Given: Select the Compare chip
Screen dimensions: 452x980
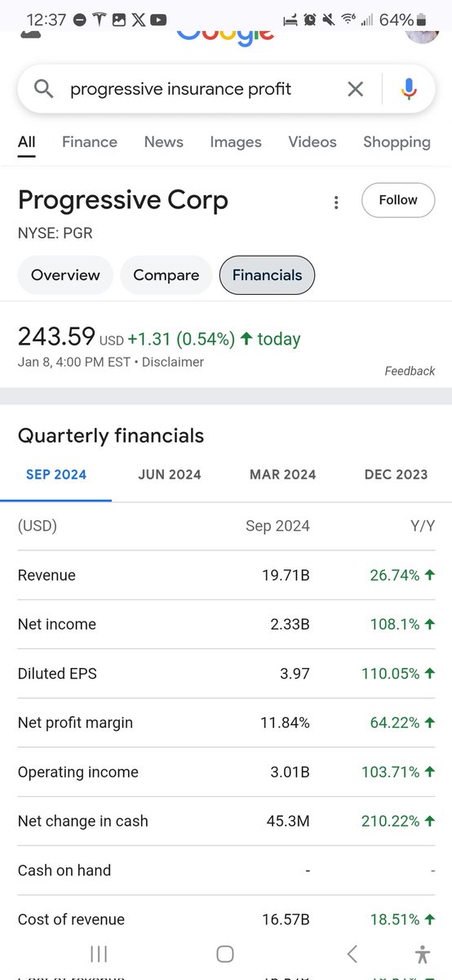Looking at the screenshot, I should pos(166,275).
